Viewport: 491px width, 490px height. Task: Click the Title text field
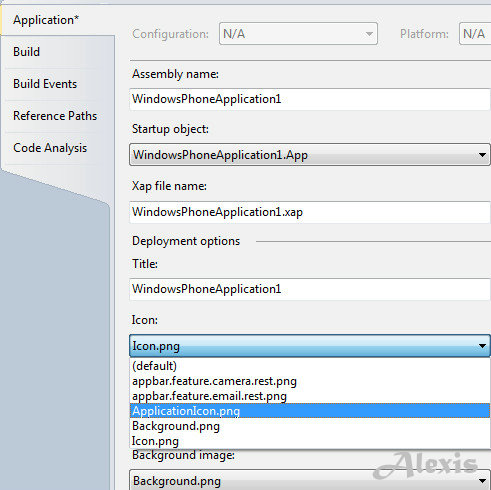(310, 289)
